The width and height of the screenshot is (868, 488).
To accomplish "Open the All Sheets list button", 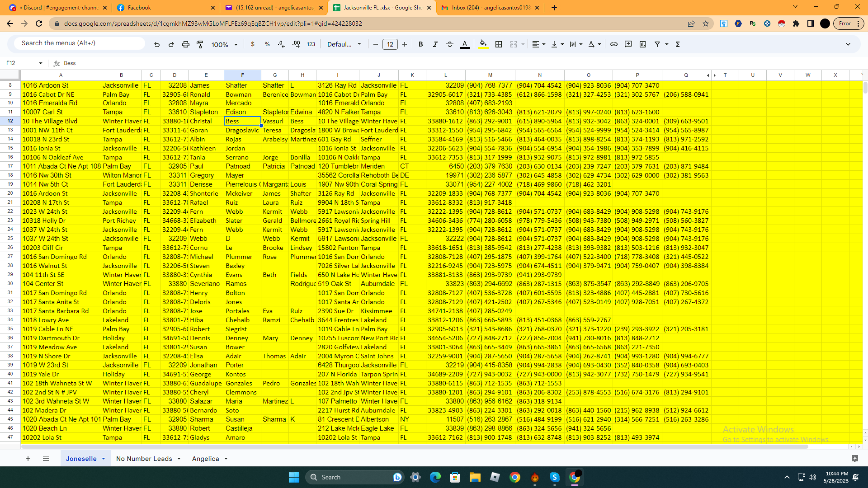I will [x=46, y=459].
